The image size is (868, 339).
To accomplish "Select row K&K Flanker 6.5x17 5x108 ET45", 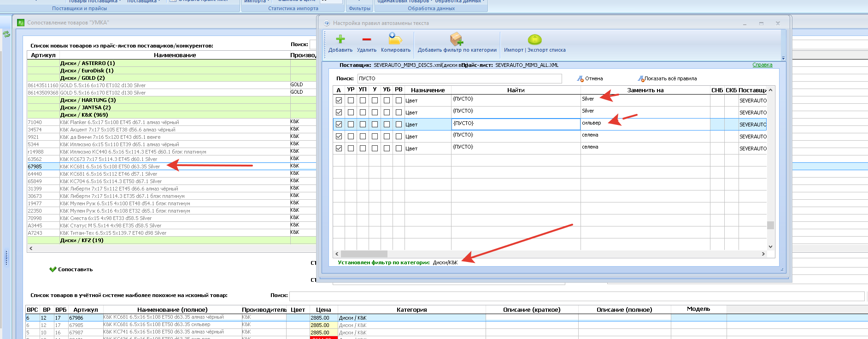I will click(171, 122).
